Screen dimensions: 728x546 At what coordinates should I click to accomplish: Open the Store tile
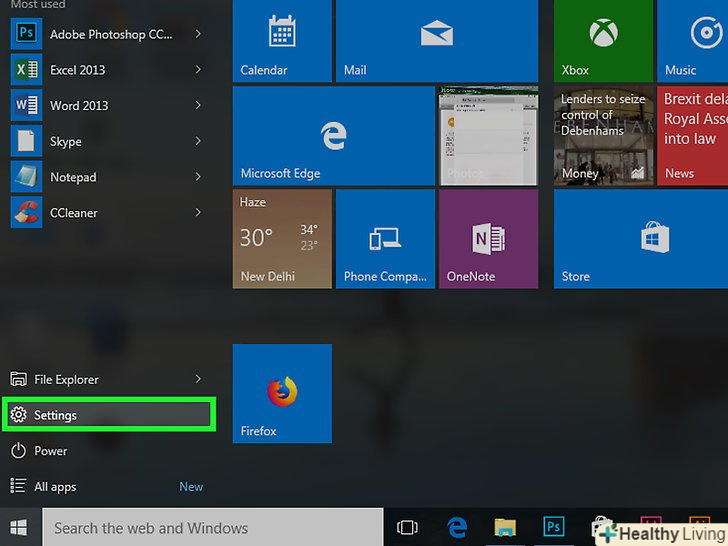click(641, 239)
